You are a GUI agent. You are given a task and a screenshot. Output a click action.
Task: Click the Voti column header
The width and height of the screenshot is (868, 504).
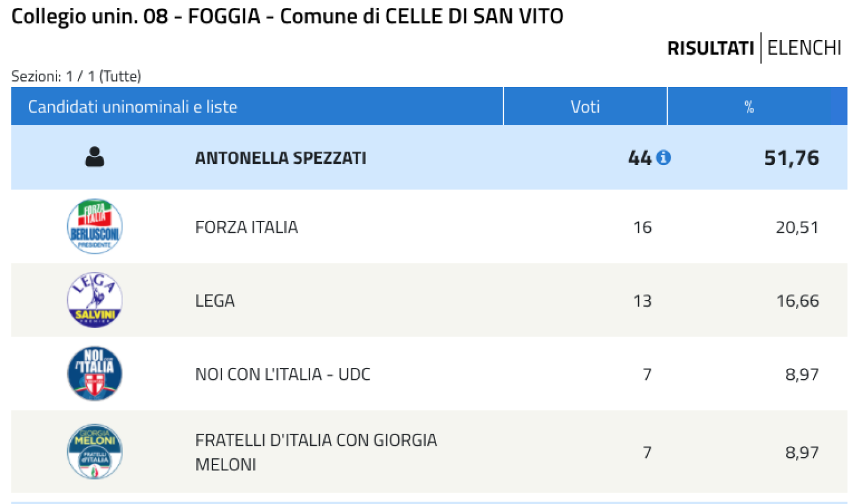tap(585, 107)
